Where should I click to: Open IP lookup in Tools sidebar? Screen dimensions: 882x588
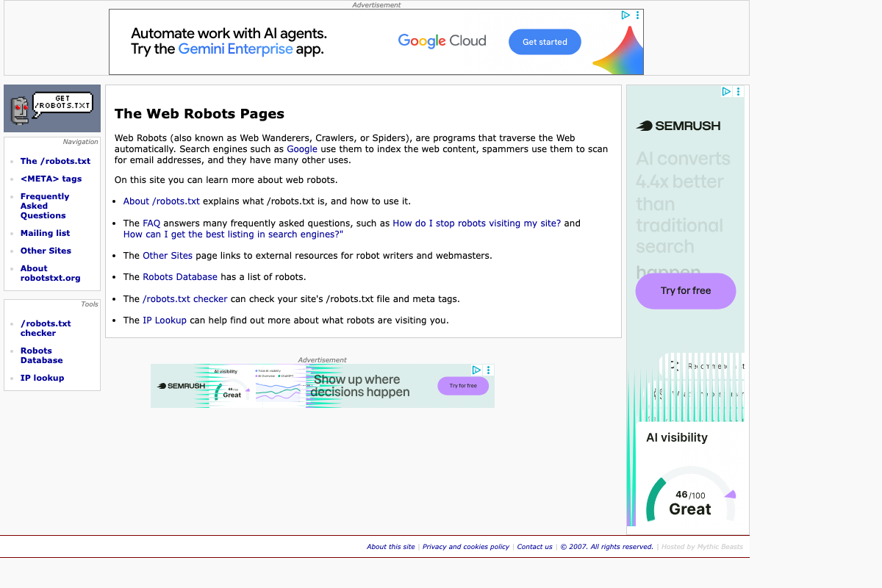point(42,378)
